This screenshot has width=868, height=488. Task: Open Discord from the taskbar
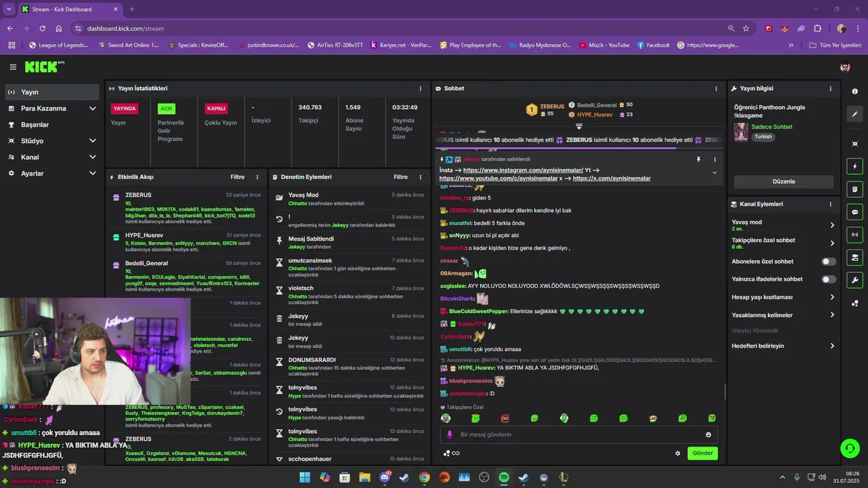tap(384, 477)
